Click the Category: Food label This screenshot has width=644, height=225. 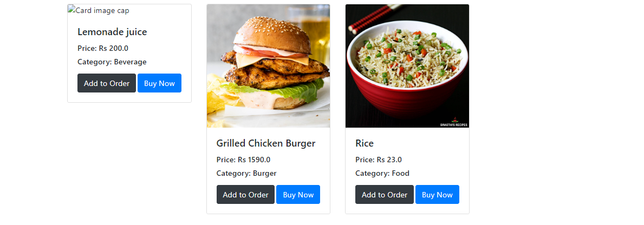coord(382,174)
